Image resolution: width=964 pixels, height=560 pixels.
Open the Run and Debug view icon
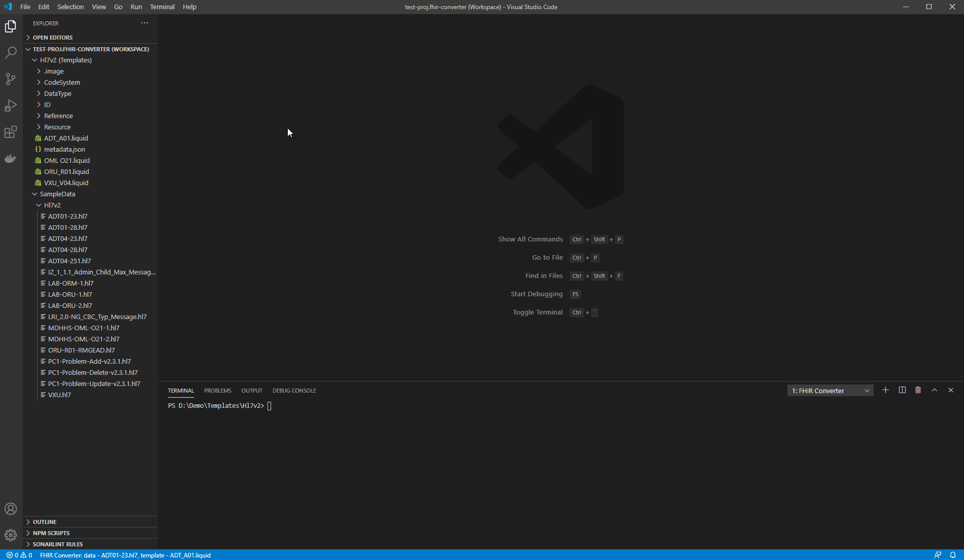coord(11,106)
